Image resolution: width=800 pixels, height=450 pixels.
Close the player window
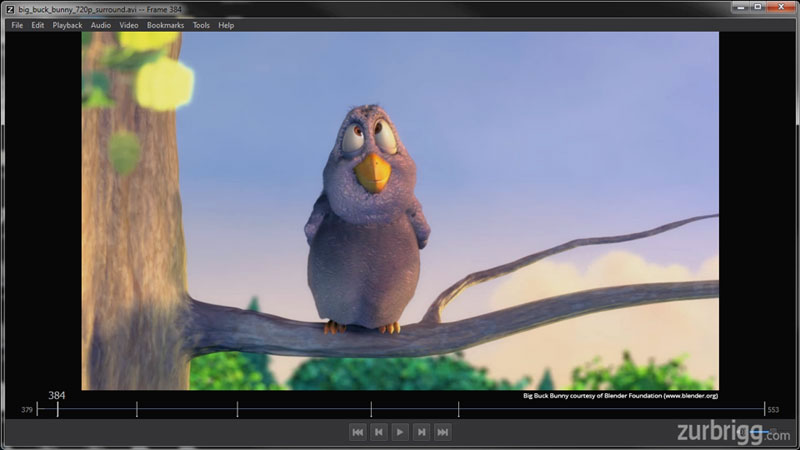coord(781,7)
